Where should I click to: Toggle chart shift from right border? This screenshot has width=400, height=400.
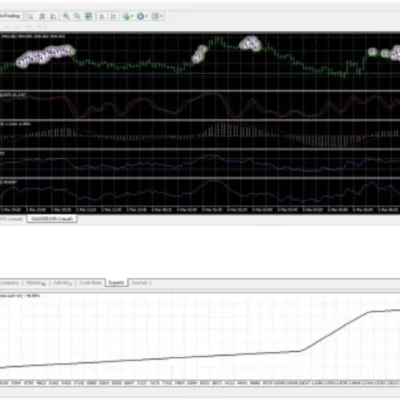click(x=113, y=16)
